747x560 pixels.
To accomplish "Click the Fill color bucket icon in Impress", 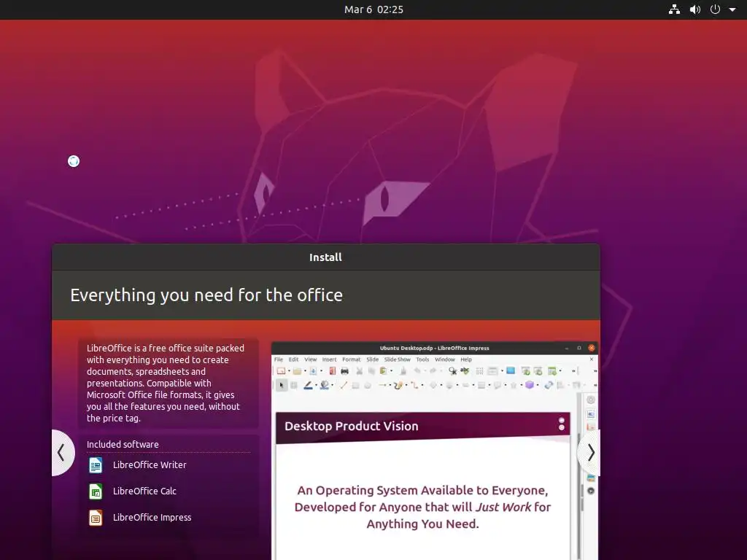I will (x=325, y=385).
